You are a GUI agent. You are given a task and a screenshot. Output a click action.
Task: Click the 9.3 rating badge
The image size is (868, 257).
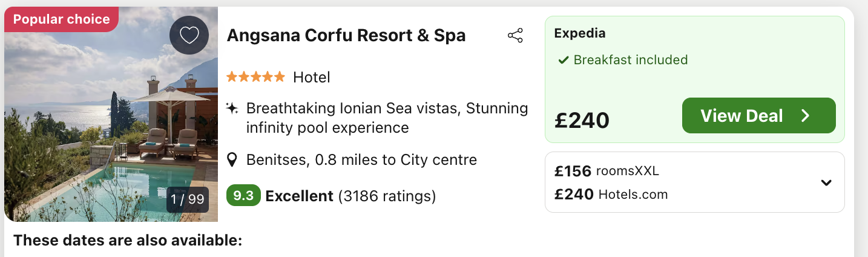click(x=243, y=196)
